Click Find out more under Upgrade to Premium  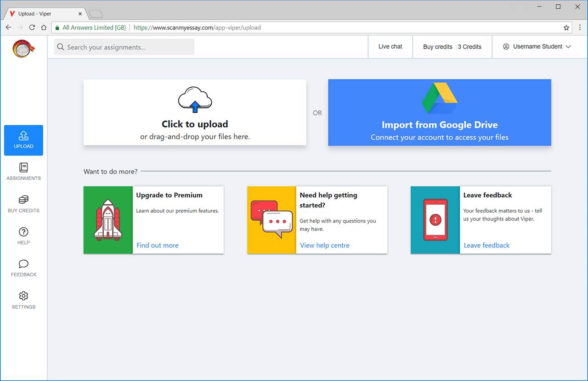coord(157,245)
